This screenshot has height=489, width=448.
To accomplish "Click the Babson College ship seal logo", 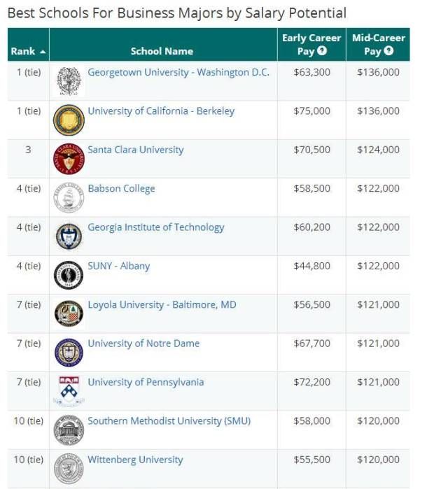I will coord(69,198).
